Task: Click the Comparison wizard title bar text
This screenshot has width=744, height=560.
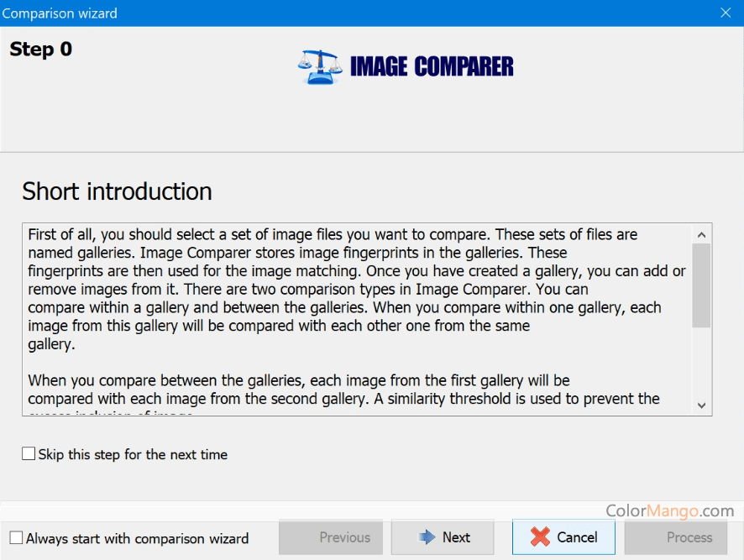Action: [x=60, y=13]
